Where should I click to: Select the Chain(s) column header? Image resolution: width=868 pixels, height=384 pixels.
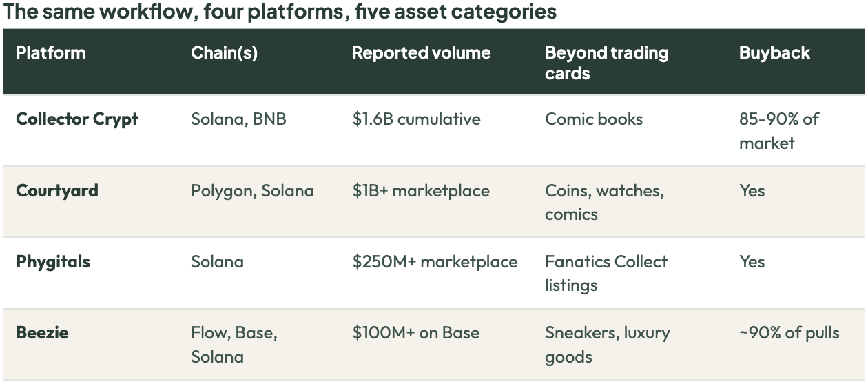[x=225, y=53]
